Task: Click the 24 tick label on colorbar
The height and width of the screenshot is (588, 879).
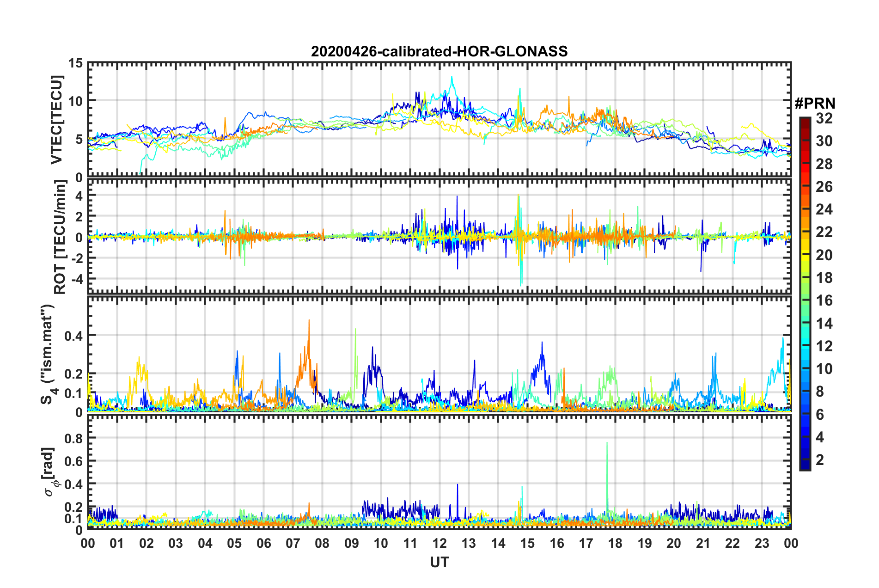Action: click(824, 209)
